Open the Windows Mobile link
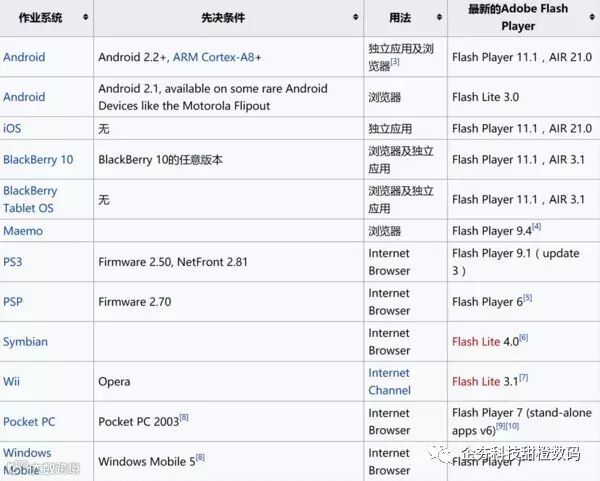The image size is (600, 481). [x=27, y=461]
